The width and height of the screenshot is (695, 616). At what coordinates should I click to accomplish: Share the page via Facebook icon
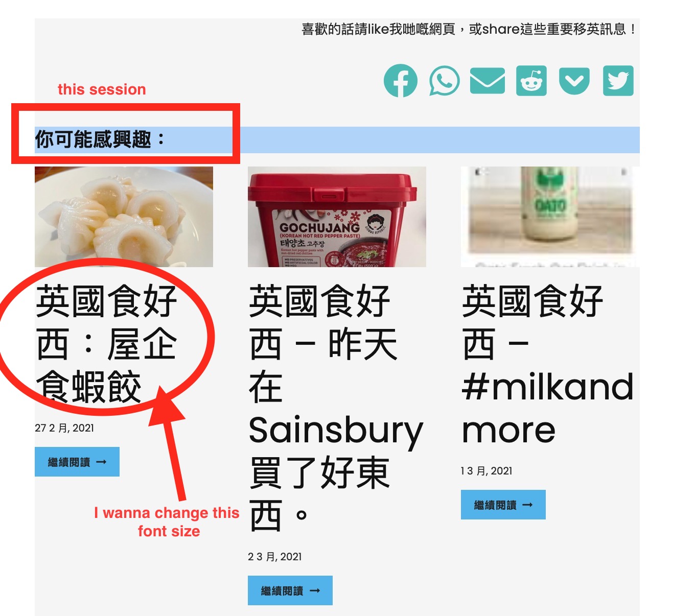pos(401,81)
